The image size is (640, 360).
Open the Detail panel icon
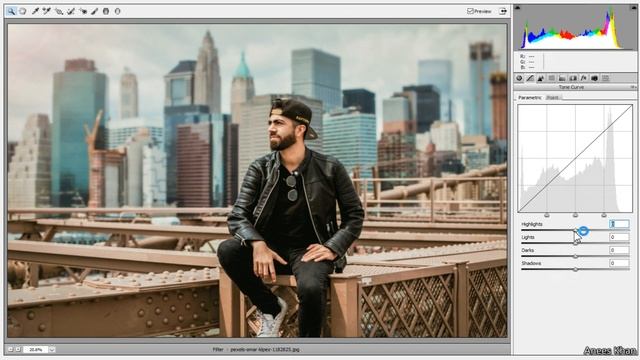pos(540,78)
